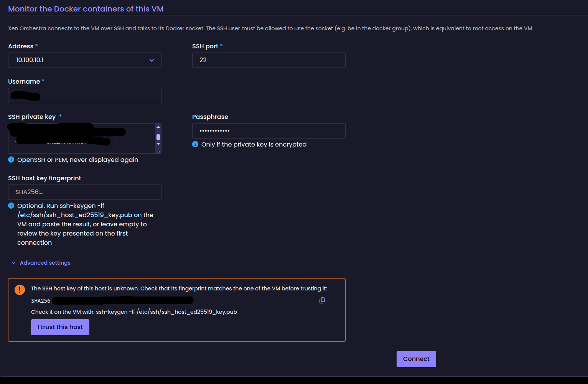
Task: Click the 'SSH host key fingerprint' label
Action: point(44,178)
